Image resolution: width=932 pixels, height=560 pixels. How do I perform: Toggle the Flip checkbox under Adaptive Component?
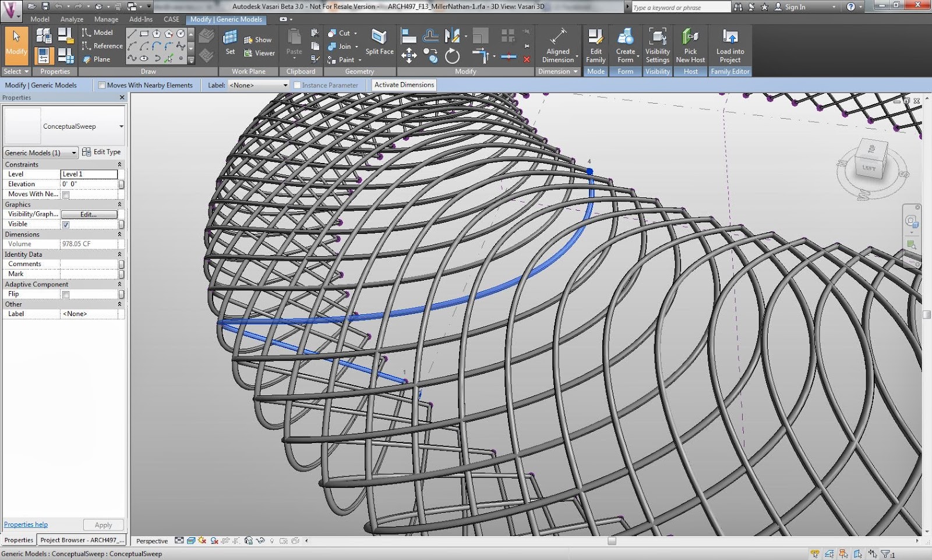click(66, 295)
